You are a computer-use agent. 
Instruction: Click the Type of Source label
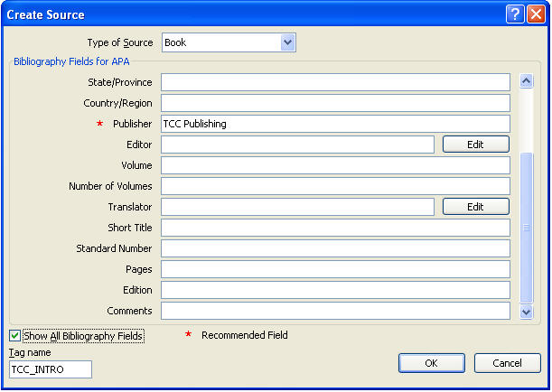tap(120, 42)
